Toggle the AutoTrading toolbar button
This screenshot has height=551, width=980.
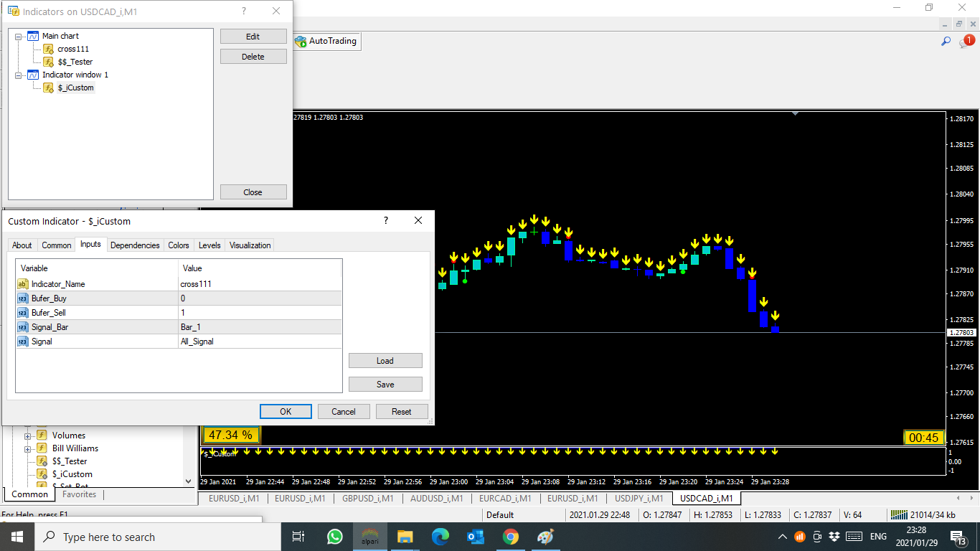point(326,42)
